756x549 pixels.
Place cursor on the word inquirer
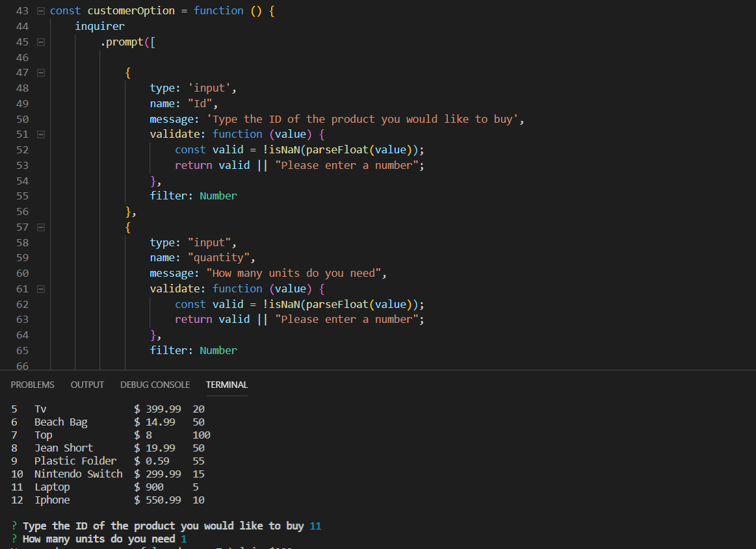click(99, 27)
